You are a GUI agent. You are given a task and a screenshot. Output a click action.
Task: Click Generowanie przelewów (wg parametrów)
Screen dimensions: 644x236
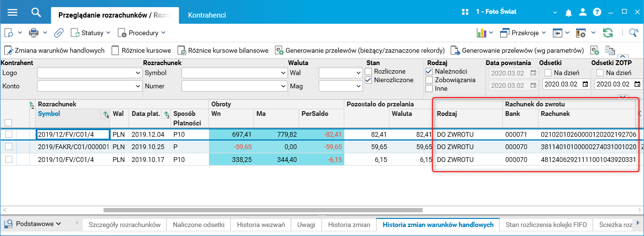518,50
